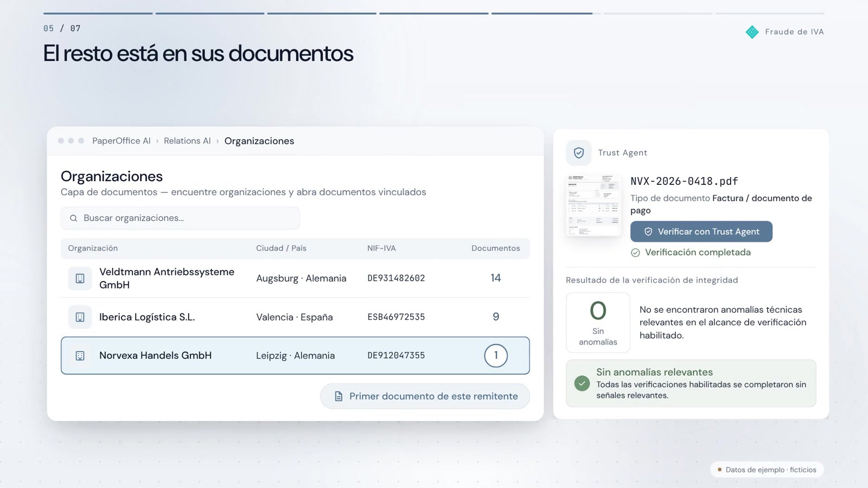
Task: Click the building icon beside Norvexa Handels GmbH
Action: coord(80,356)
